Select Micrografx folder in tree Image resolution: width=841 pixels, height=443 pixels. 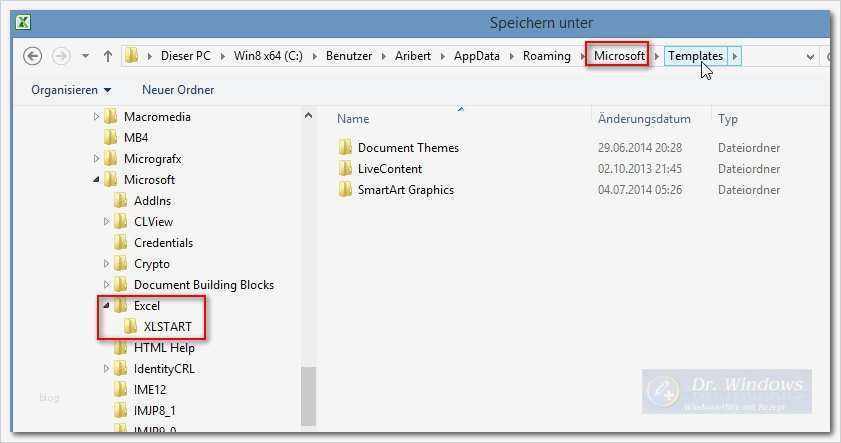coord(152,159)
